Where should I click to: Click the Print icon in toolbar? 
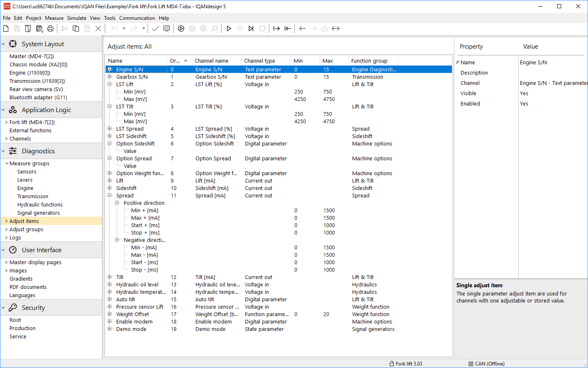click(x=50, y=28)
